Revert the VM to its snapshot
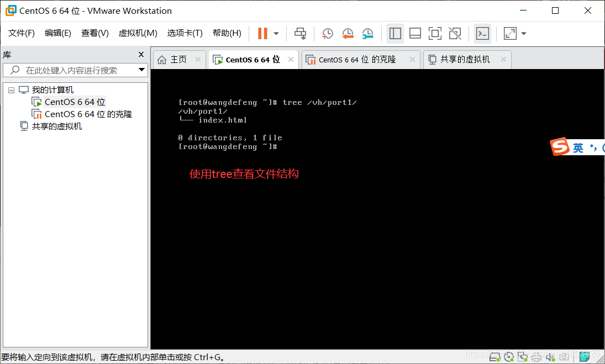 click(348, 33)
